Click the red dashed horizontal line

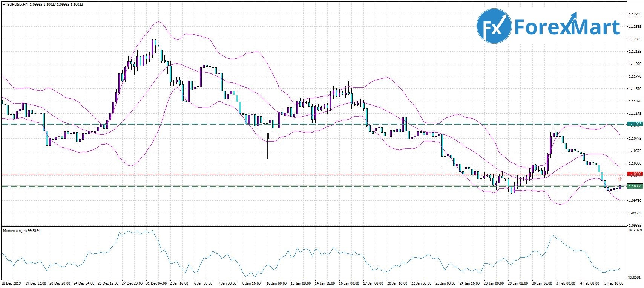click(302, 174)
